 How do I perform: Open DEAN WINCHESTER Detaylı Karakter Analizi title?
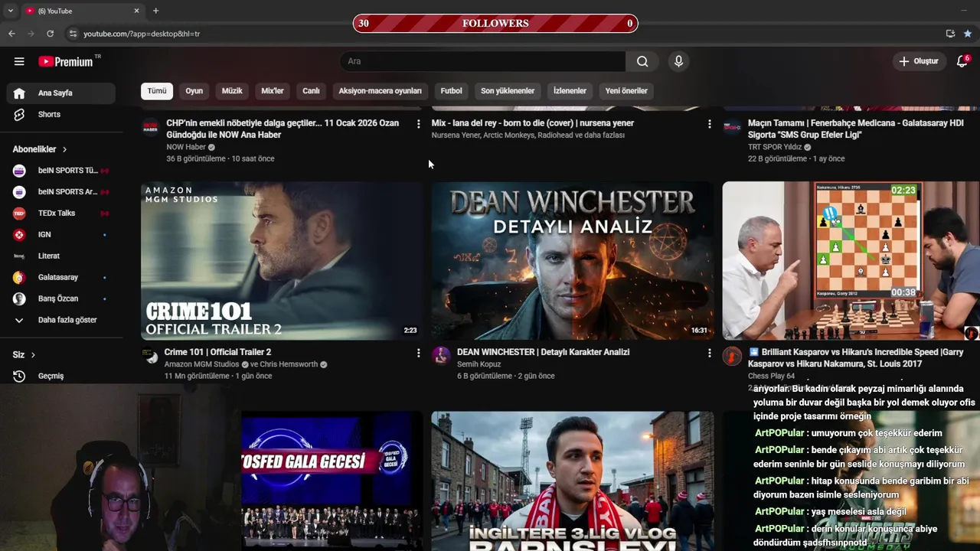[x=543, y=352]
